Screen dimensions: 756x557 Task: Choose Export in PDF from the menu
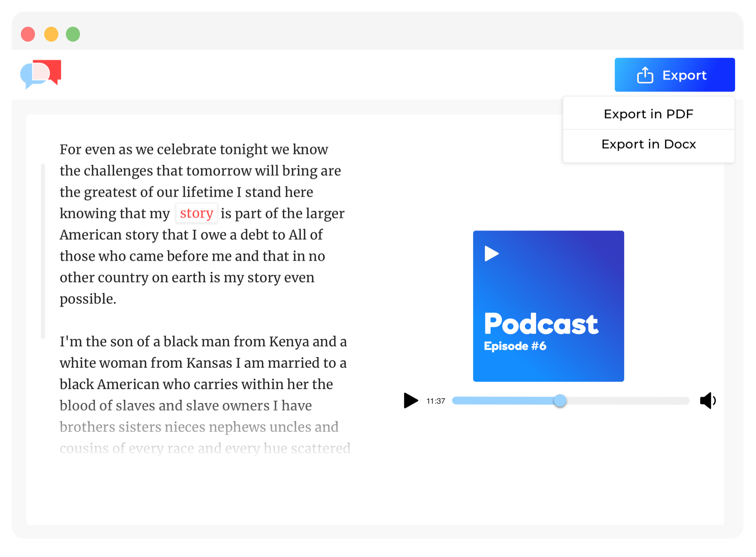(648, 113)
